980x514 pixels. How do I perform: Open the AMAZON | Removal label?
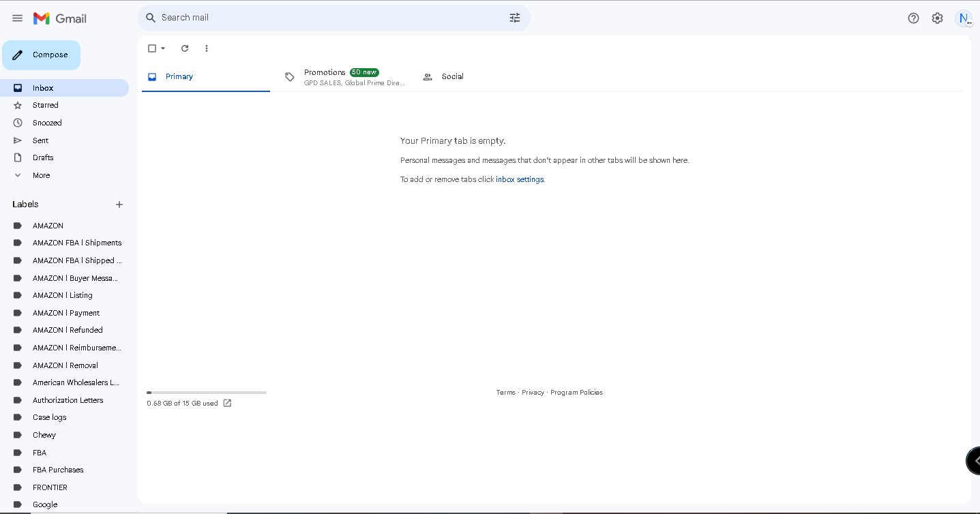[x=65, y=365]
